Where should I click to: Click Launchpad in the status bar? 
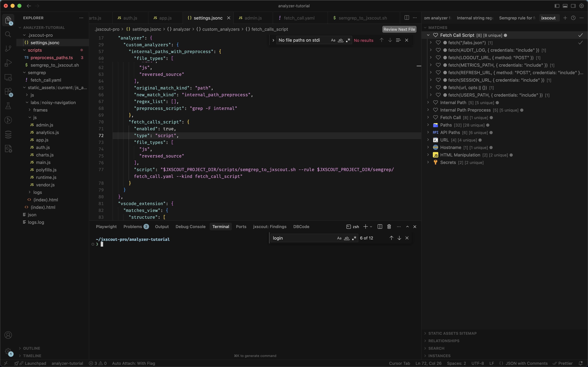coord(35,363)
